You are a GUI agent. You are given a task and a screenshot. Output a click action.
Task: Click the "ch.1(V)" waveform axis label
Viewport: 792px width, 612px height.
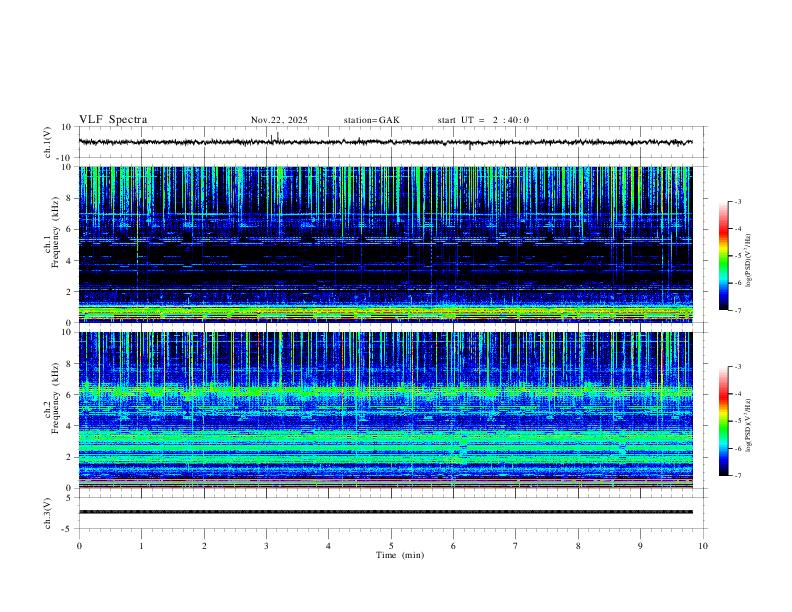tap(48, 142)
